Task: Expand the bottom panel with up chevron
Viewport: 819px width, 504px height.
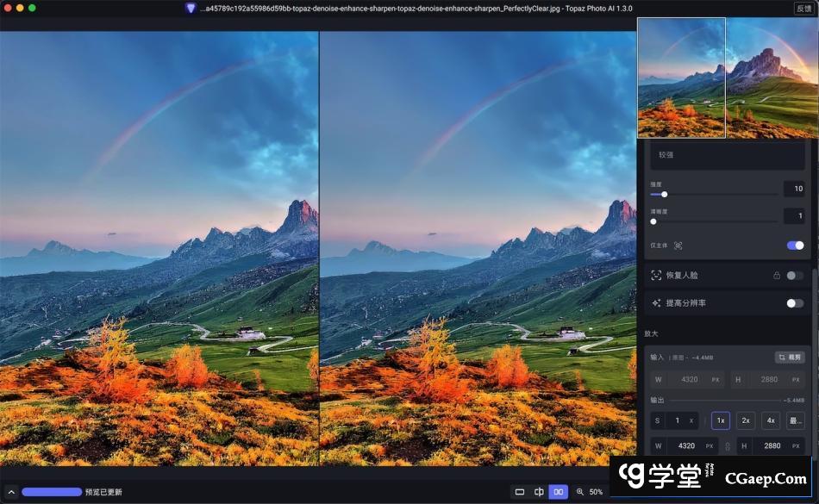Action: [11, 492]
